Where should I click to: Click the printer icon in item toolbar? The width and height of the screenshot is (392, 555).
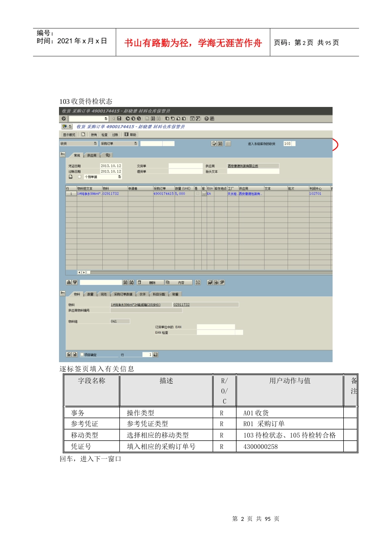68,282
